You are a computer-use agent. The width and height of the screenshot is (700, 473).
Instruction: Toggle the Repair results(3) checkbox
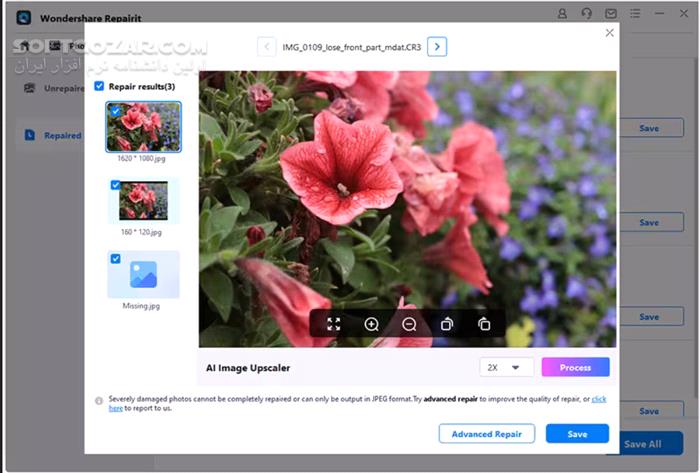[x=99, y=86]
